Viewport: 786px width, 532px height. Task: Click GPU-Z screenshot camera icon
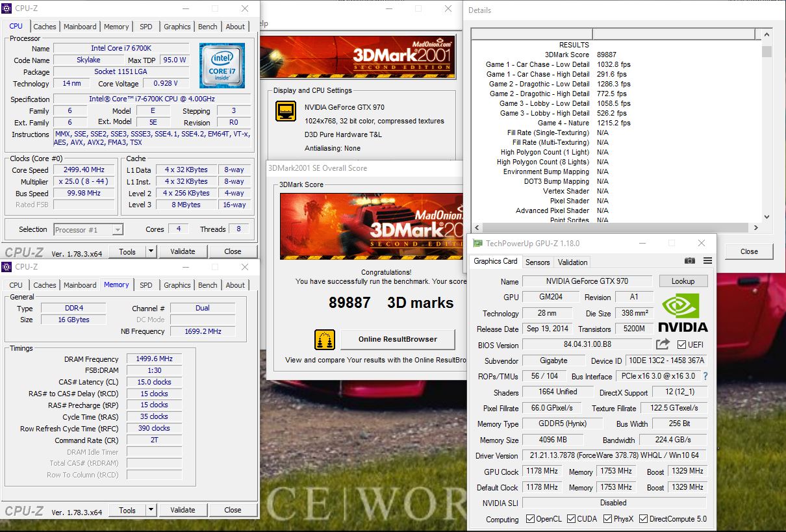point(690,260)
